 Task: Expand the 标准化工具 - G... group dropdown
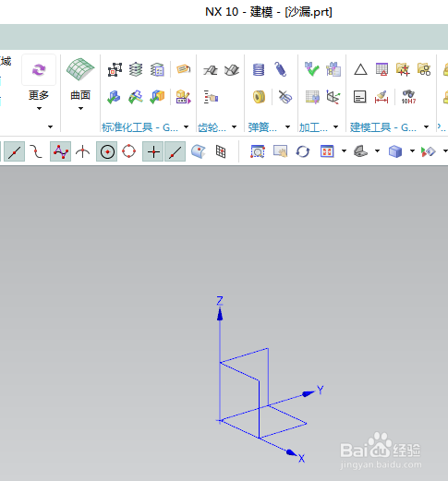tap(186, 126)
